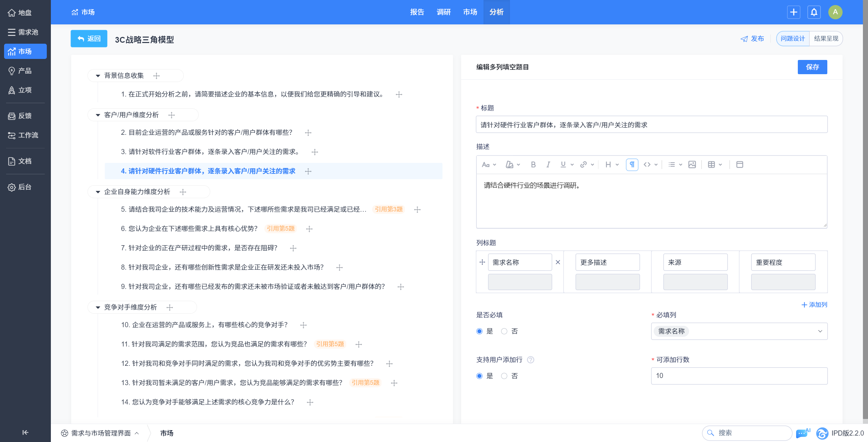This screenshot has width=868, height=442.
Task: Toggle bold in description editor
Action: [533, 165]
